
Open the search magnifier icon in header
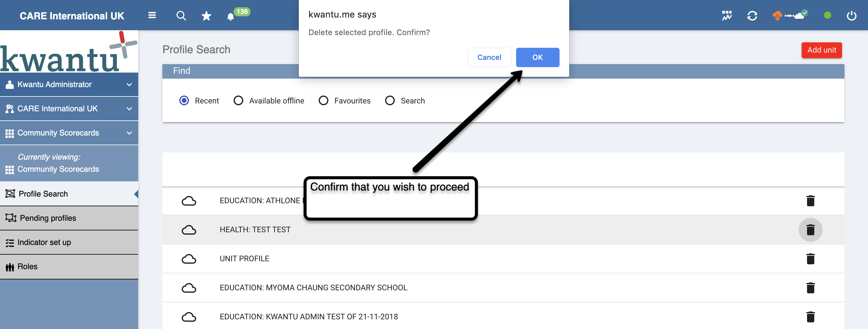tap(181, 15)
